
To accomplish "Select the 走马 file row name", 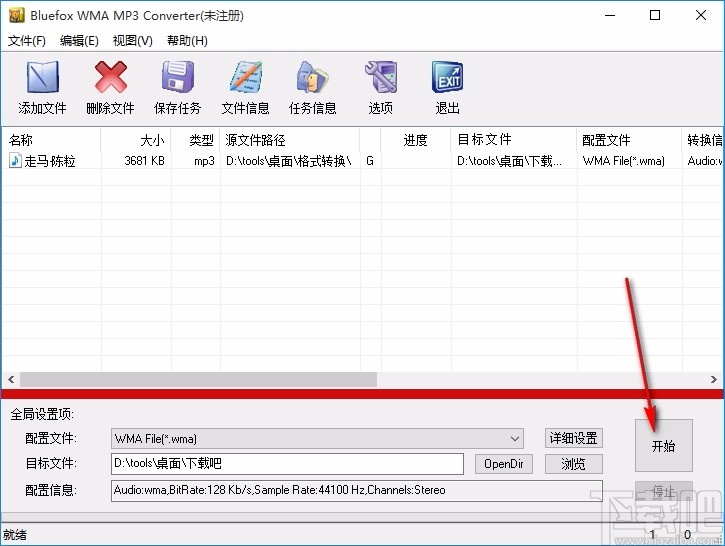I will pos(49,161).
